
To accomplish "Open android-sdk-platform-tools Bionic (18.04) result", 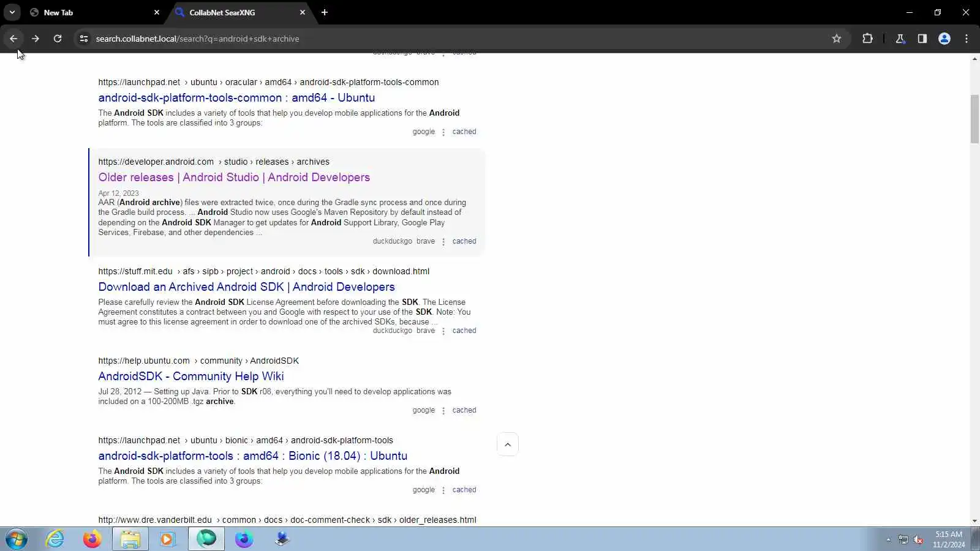I will click(x=252, y=456).
